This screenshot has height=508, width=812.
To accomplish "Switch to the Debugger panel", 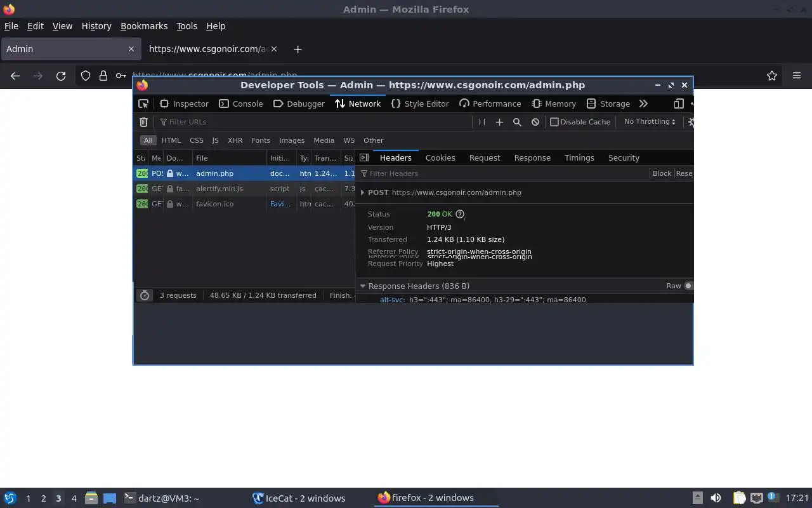I will (299, 104).
